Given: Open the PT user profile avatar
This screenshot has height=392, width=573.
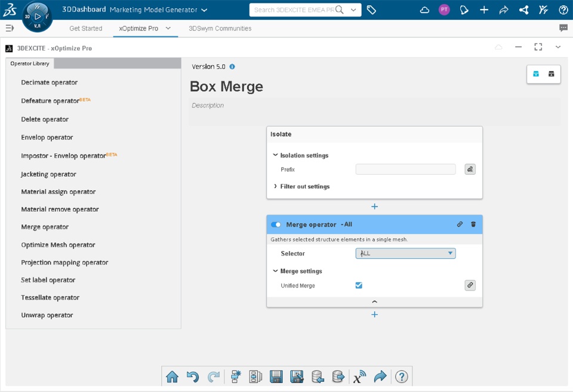Looking at the screenshot, I should point(444,10).
